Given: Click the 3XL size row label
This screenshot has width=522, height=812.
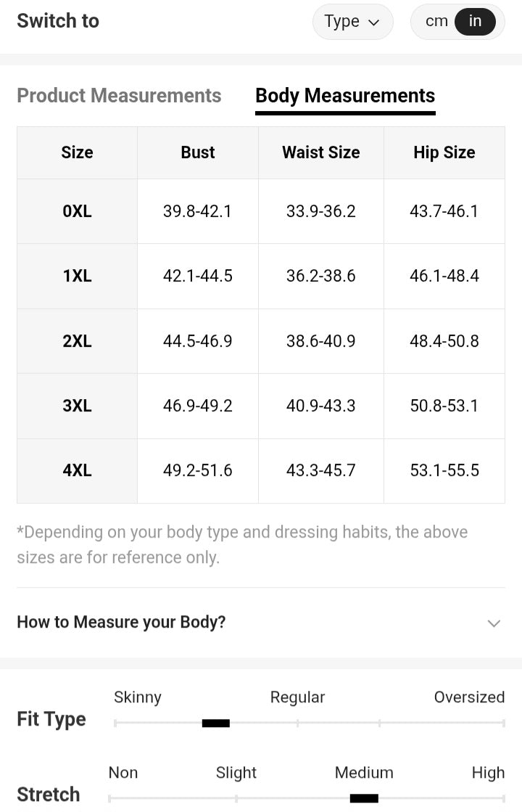Looking at the screenshot, I should coord(77,406).
